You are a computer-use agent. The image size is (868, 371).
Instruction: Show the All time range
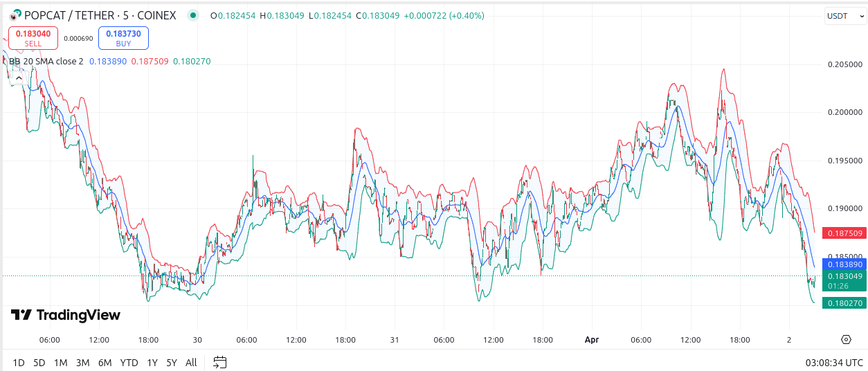tap(191, 362)
